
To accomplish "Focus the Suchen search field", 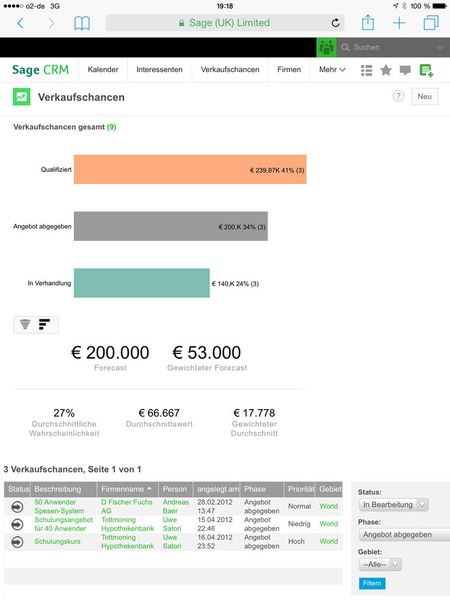I will click(x=388, y=47).
